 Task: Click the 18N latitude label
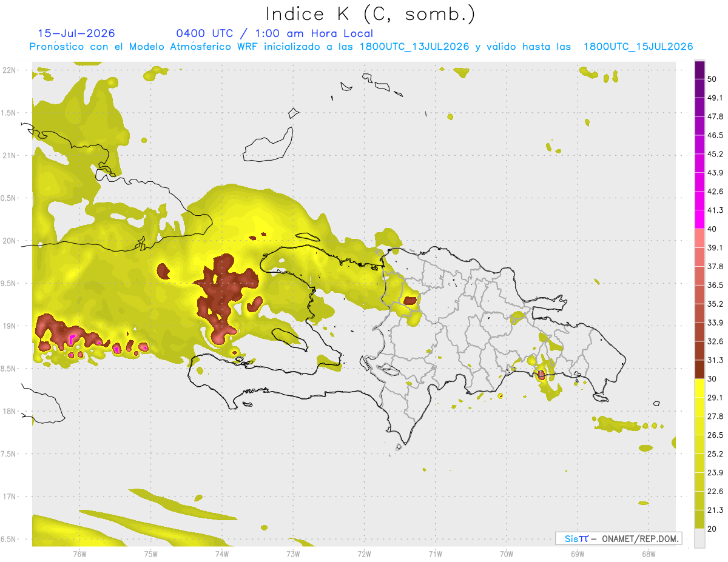click(9, 412)
